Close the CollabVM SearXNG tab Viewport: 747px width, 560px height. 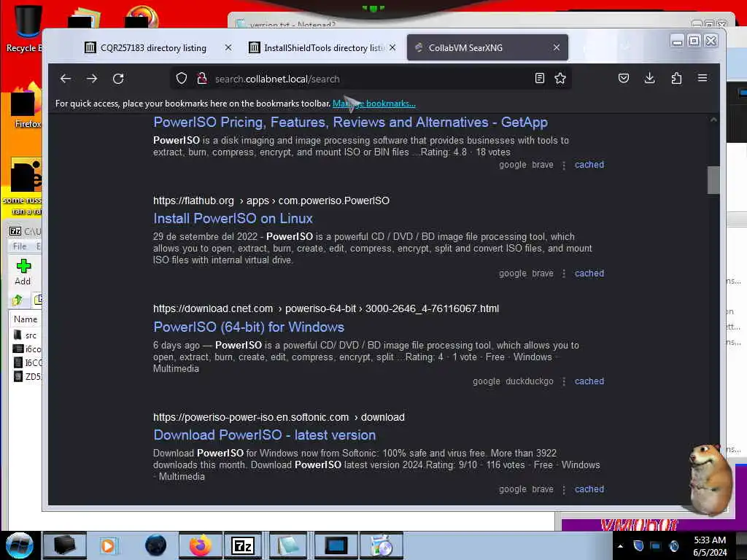(557, 47)
